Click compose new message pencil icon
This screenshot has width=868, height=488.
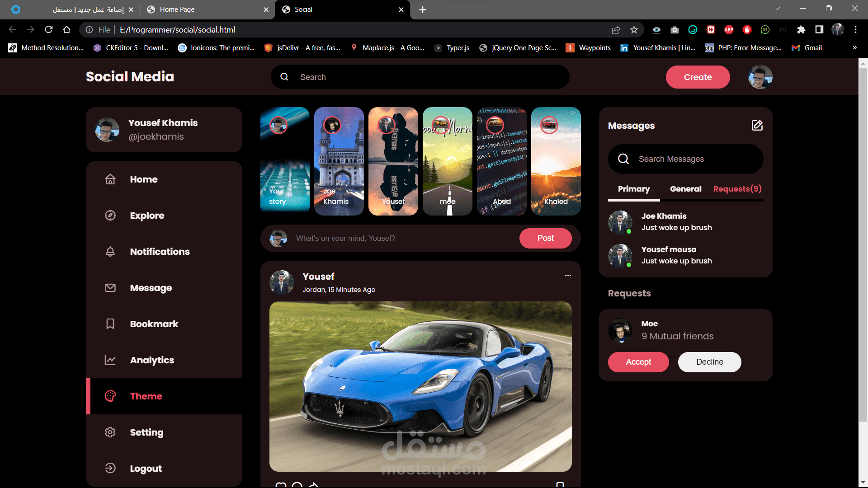(757, 126)
